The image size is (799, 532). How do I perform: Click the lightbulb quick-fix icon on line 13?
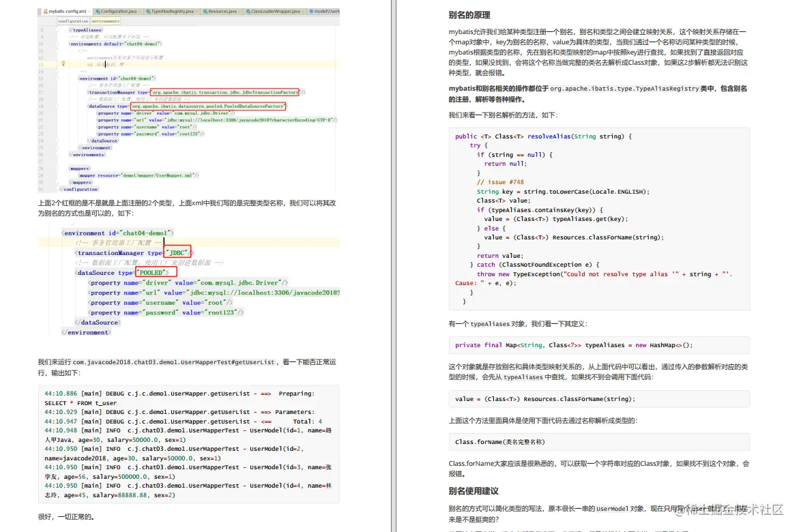63,63
